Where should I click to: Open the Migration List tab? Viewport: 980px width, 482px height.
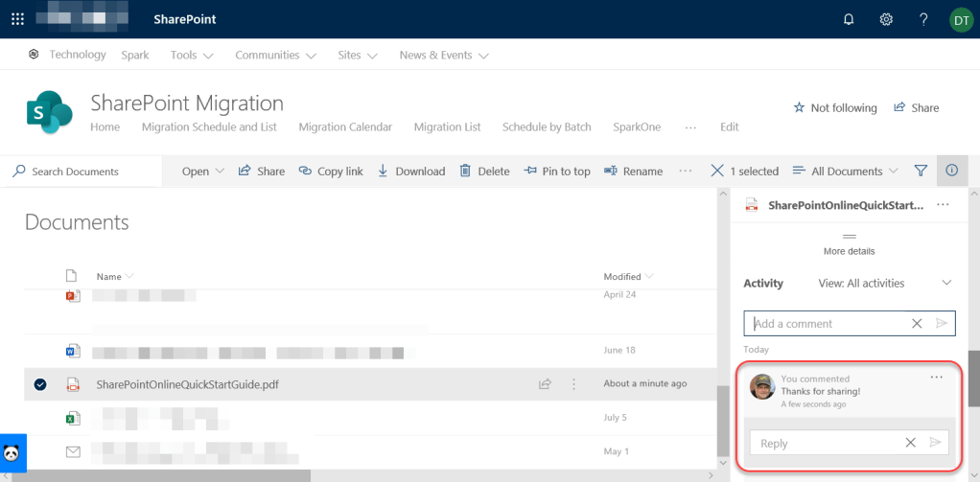[x=448, y=126]
